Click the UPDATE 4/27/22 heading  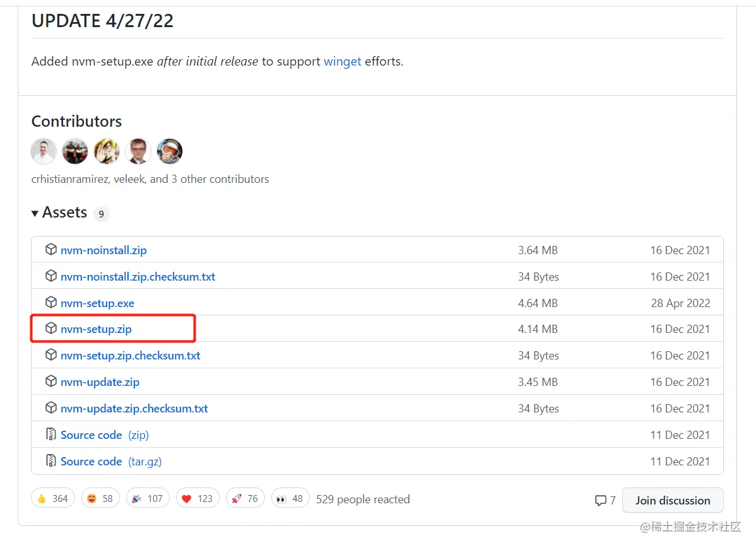[x=102, y=21]
